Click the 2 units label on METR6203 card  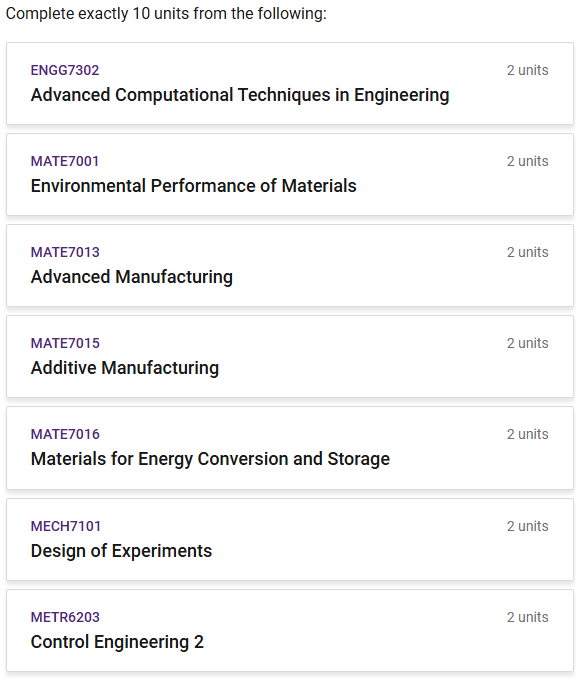click(x=527, y=617)
